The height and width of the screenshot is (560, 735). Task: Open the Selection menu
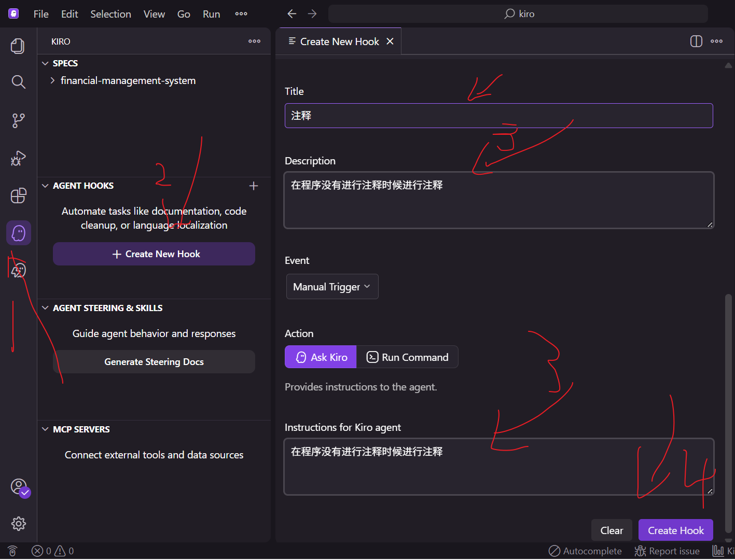pyautogui.click(x=110, y=14)
